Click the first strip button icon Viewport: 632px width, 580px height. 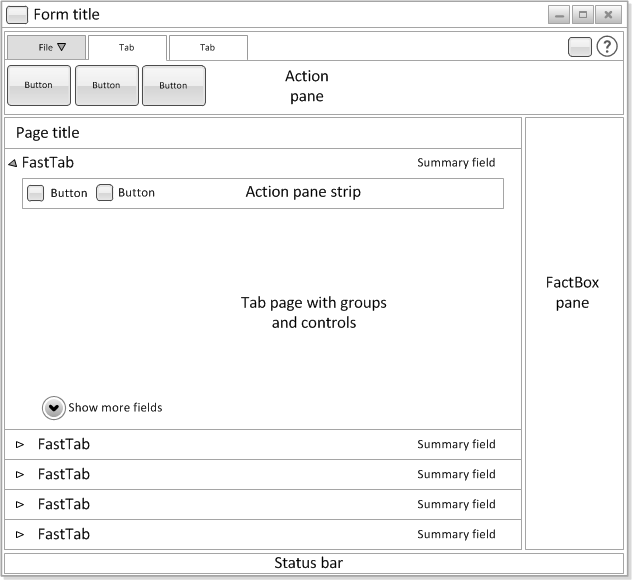[x=35, y=193]
